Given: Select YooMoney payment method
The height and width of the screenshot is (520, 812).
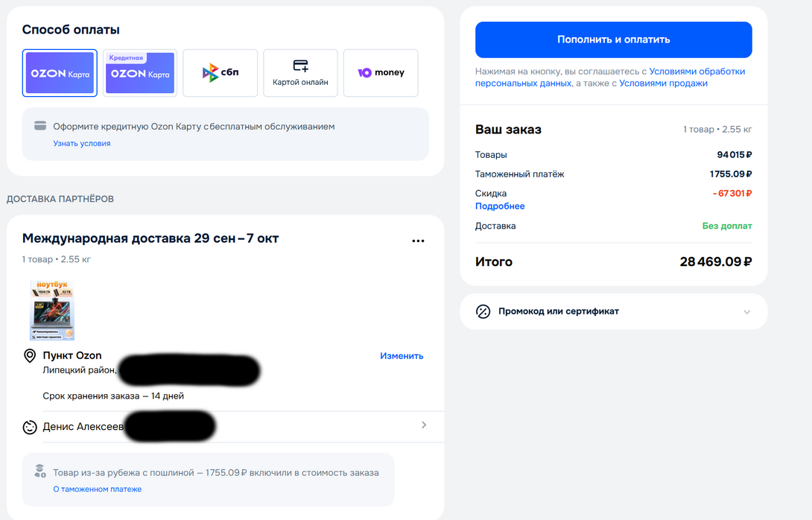Looking at the screenshot, I should point(381,73).
